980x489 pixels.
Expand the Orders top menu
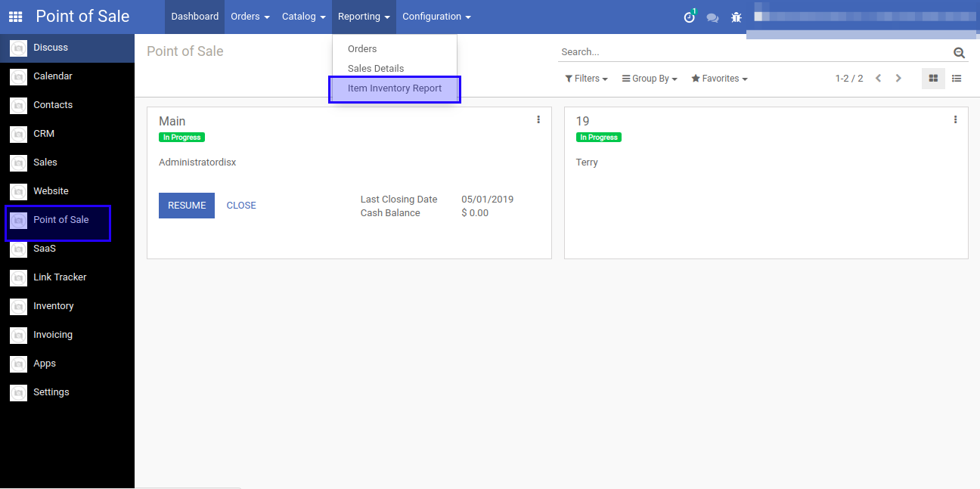point(250,17)
